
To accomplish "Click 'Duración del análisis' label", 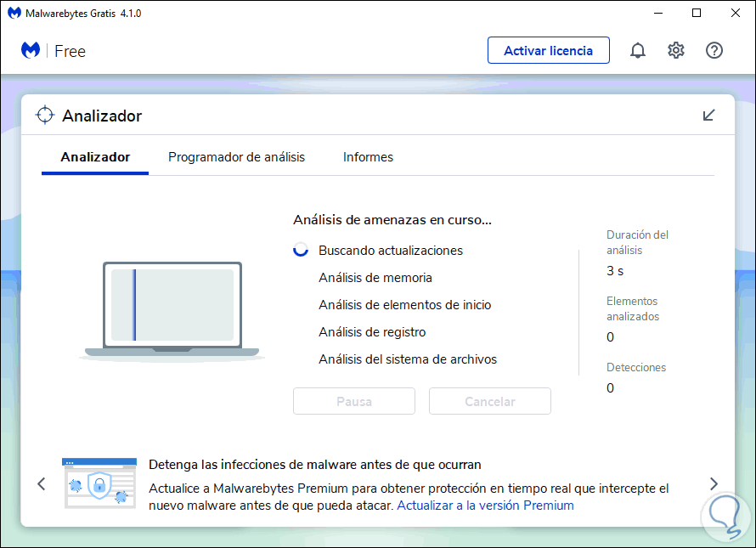I will (x=637, y=243).
